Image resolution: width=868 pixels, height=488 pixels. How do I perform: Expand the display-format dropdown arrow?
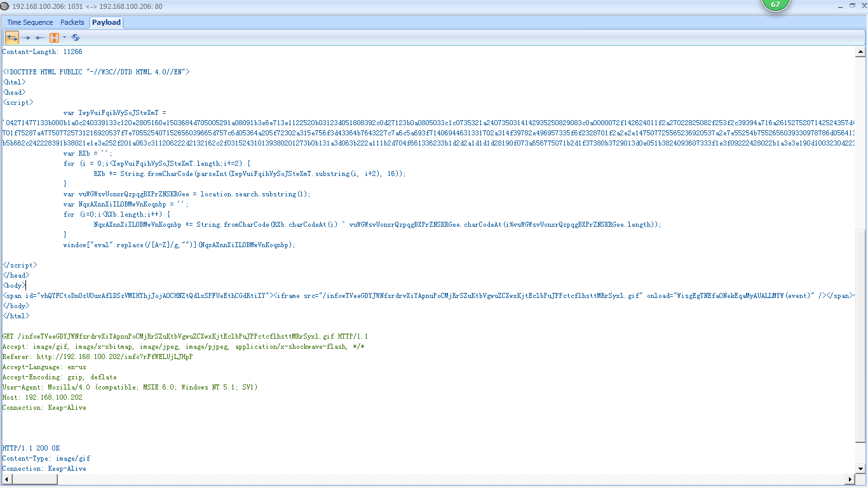pos(64,37)
